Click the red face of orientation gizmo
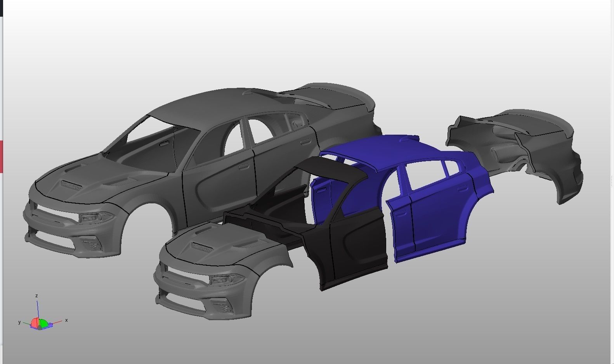The width and height of the screenshot is (614, 364). pos(35,322)
